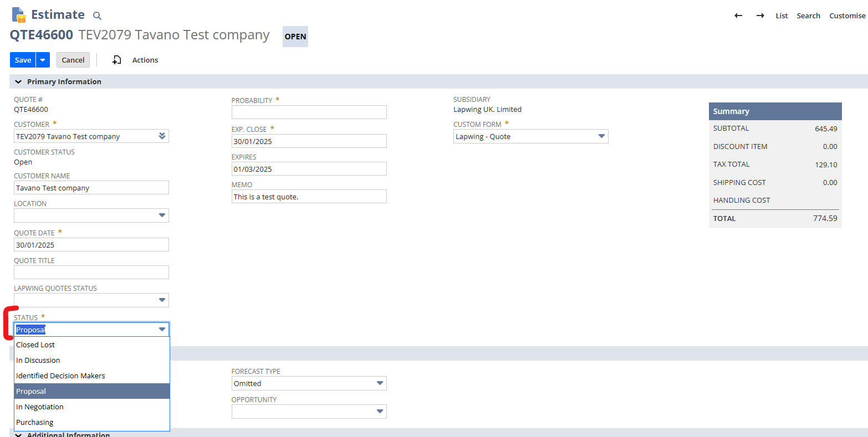Screen dimensions: 868x437
Task: Go to previous record using the back arrow
Action: 738,16
